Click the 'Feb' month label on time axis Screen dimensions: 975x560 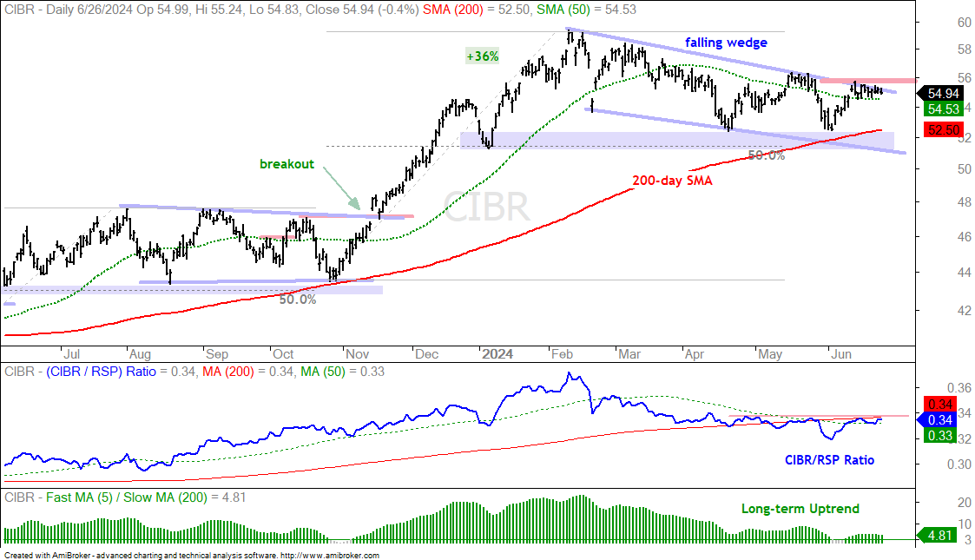click(562, 354)
